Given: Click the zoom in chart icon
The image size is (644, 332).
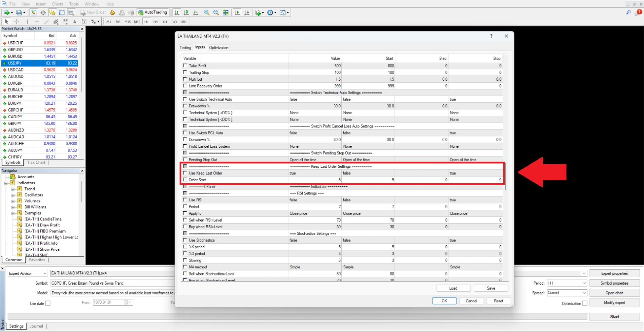Looking at the screenshot, I should [207, 13].
